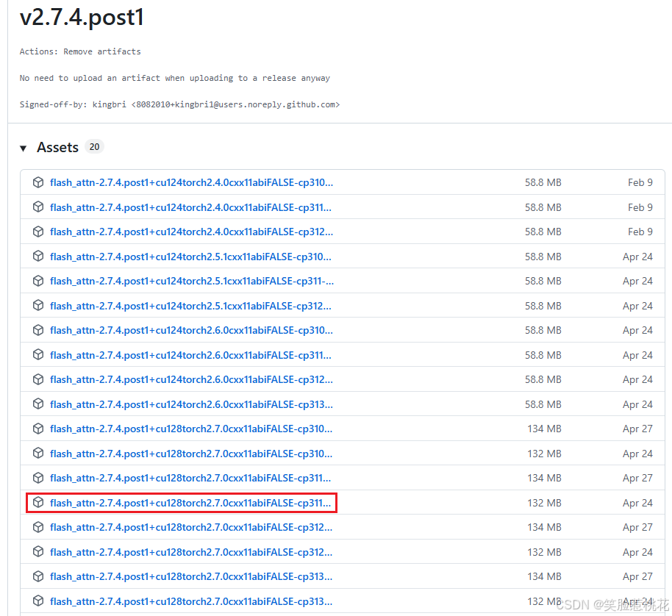Open cu124torch2.5.1cxx11abiFALSE-cp310 wheel link
Image resolution: width=672 pixels, height=616 pixels.
190,257
